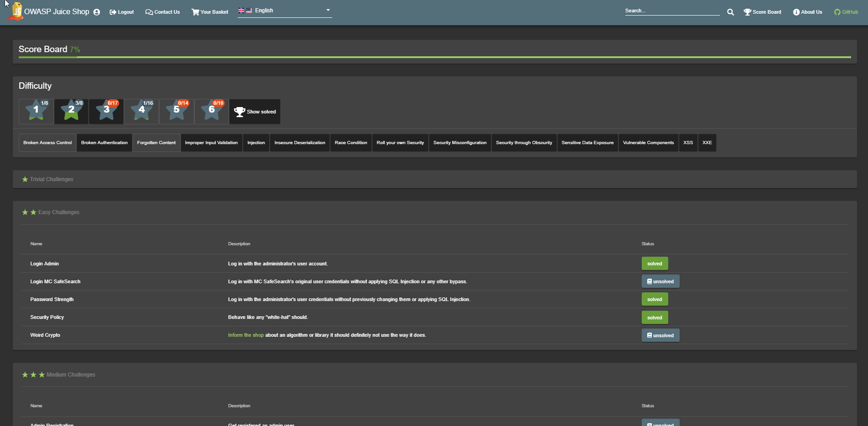The image size is (868, 426).
Task: Enable the Show solved filter
Action: pyautogui.click(x=254, y=111)
